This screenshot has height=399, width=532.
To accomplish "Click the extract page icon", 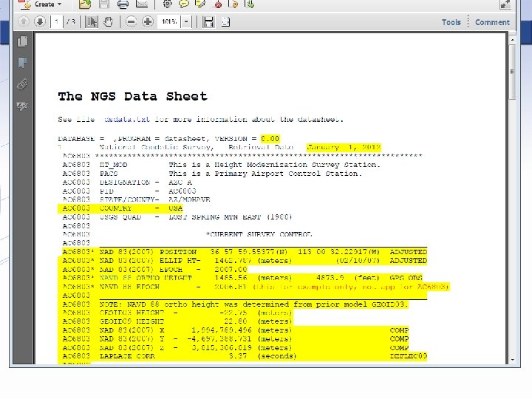I will pyautogui.click(x=233, y=4).
